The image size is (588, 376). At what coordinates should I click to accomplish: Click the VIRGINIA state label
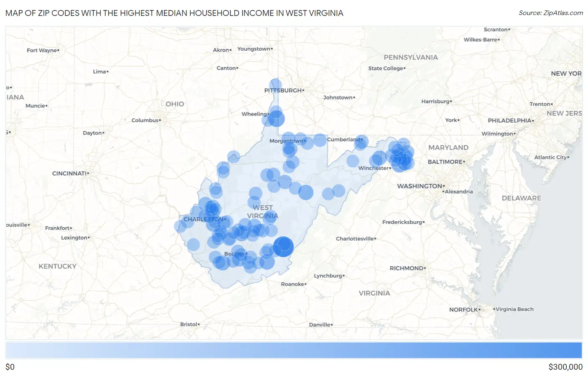tap(374, 294)
